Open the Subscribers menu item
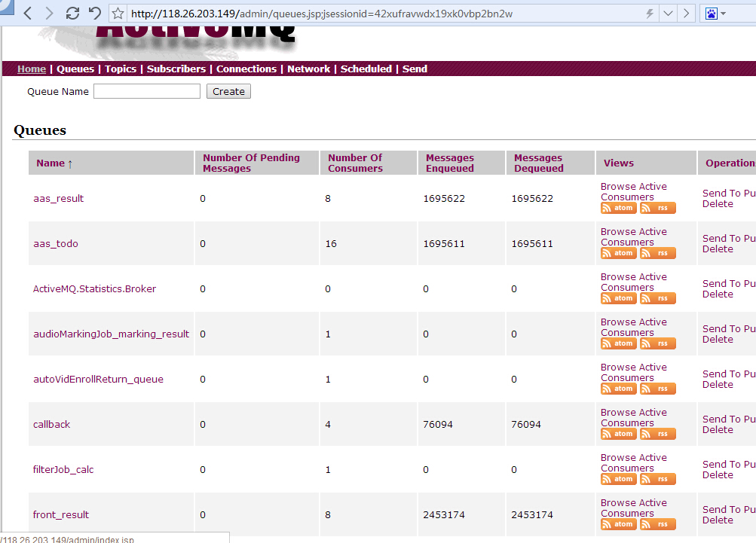 coord(176,69)
